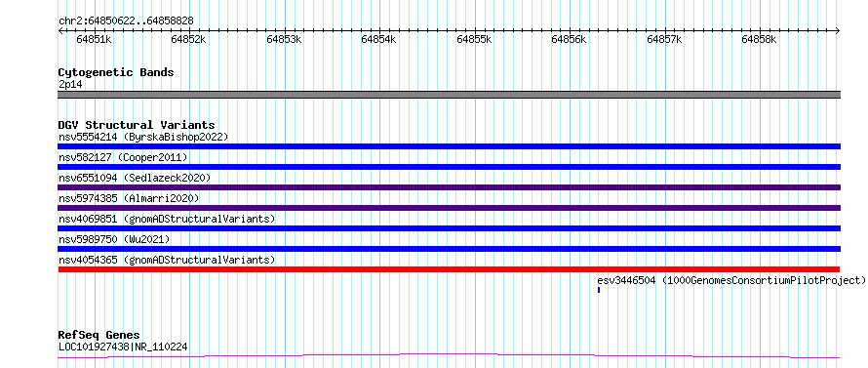Click the 64852k ruler tick label
Image resolution: width=868 pixels, height=368 pixels.
(x=189, y=39)
